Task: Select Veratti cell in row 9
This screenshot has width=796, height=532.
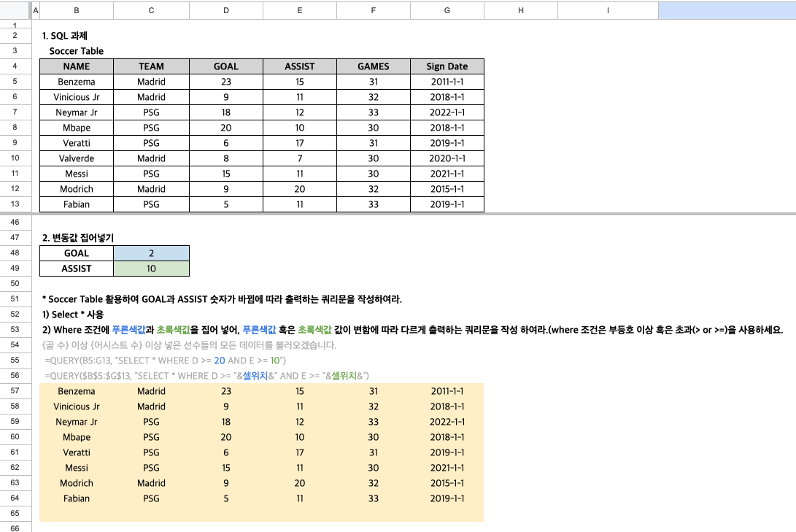Action: (x=77, y=142)
